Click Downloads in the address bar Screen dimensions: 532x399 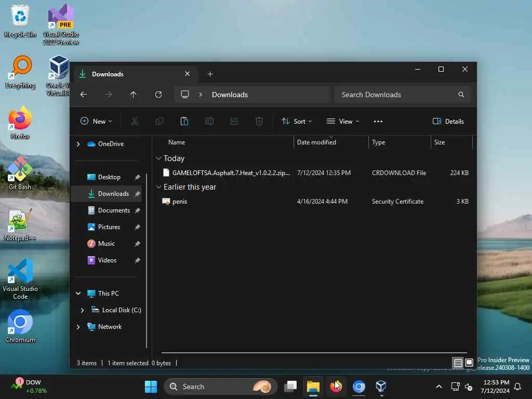click(230, 95)
